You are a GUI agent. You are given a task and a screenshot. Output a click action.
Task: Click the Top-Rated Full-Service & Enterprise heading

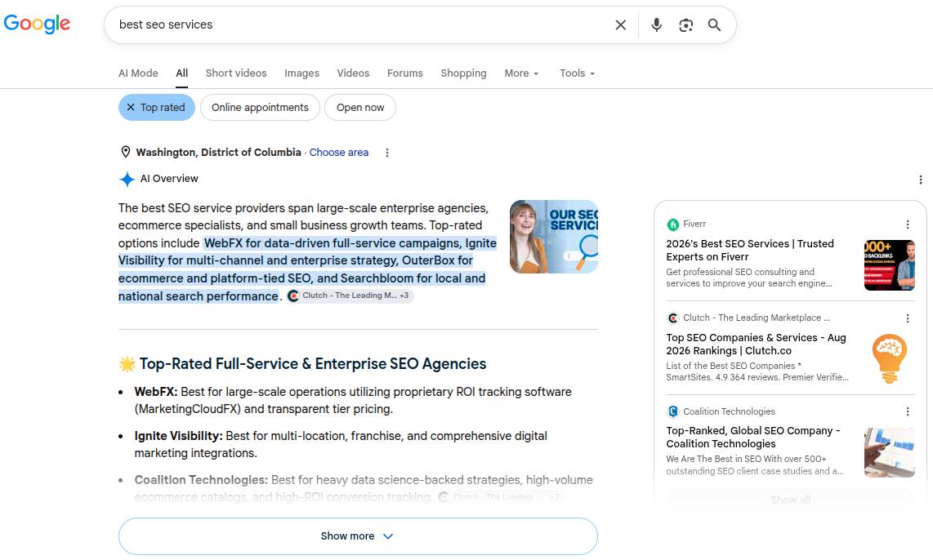[x=312, y=364]
